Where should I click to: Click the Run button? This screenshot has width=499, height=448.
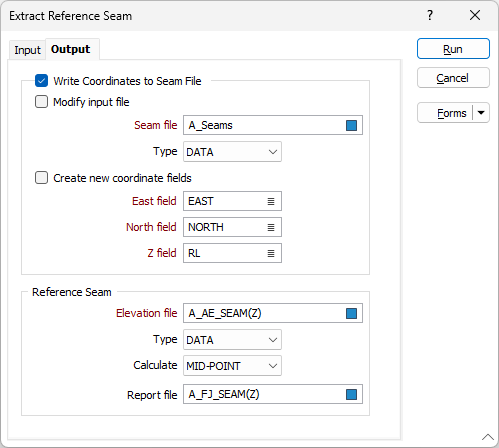tap(453, 49)
